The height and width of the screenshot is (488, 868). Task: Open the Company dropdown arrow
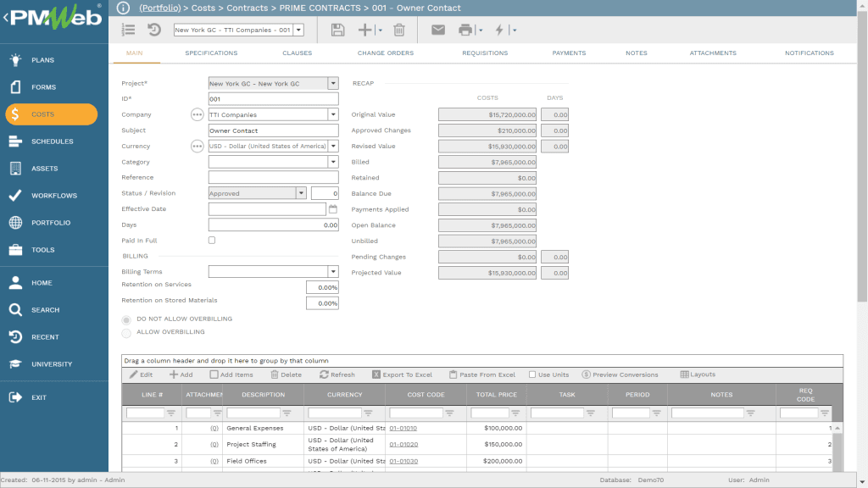click(333, 114)
